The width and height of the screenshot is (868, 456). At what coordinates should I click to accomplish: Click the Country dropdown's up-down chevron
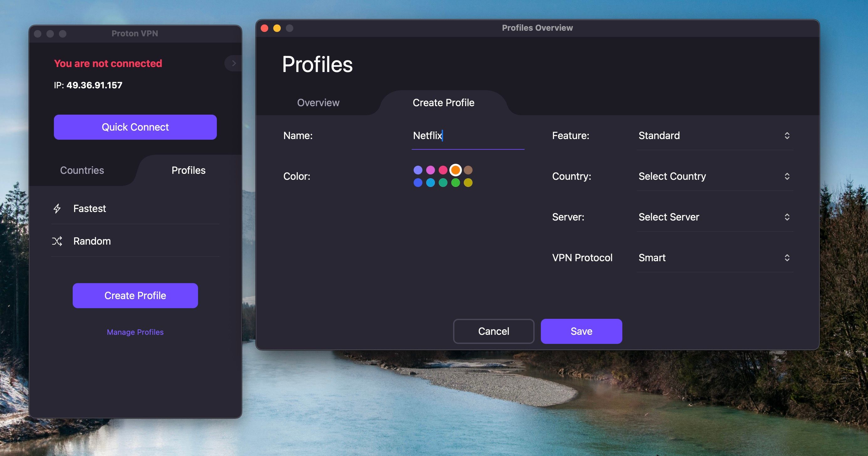point(787,176)
